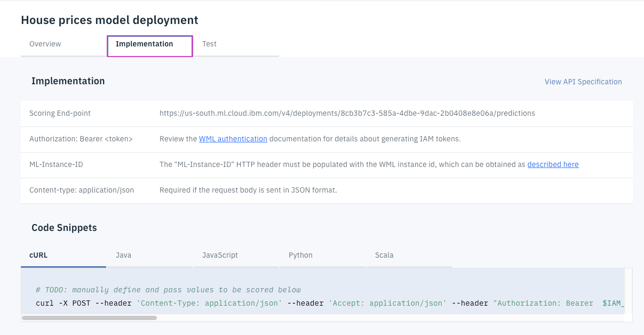Open the View API Specification link
The image size is (644, 335).
coord(583,82)
